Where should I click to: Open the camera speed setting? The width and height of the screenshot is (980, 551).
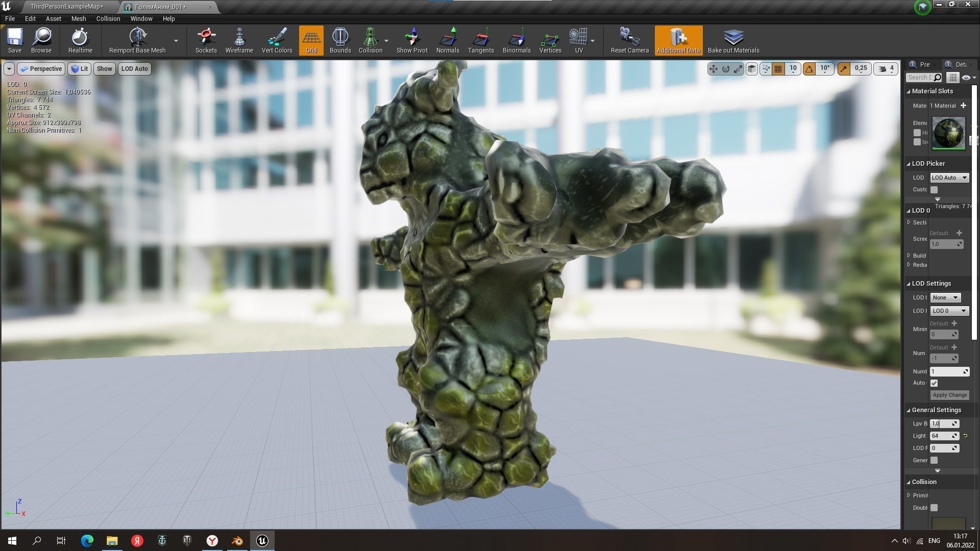887,68
